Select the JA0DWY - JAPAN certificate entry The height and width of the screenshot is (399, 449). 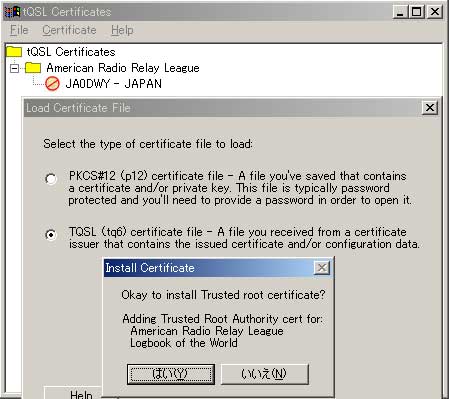click(x=113, y=84)
